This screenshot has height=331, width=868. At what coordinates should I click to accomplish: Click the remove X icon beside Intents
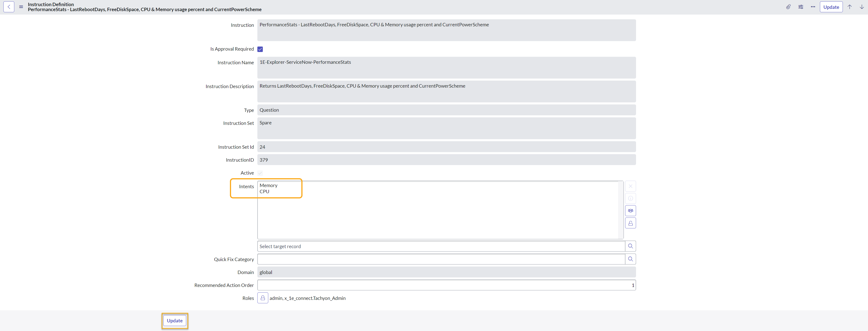pos(630,186)
